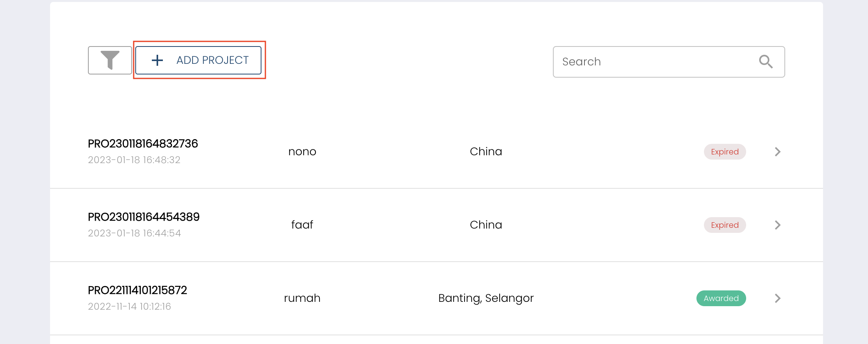The width and height of the screenshot is (868, 344).
Task: Click the green Awarded status badge
Action: pos(721,298)
